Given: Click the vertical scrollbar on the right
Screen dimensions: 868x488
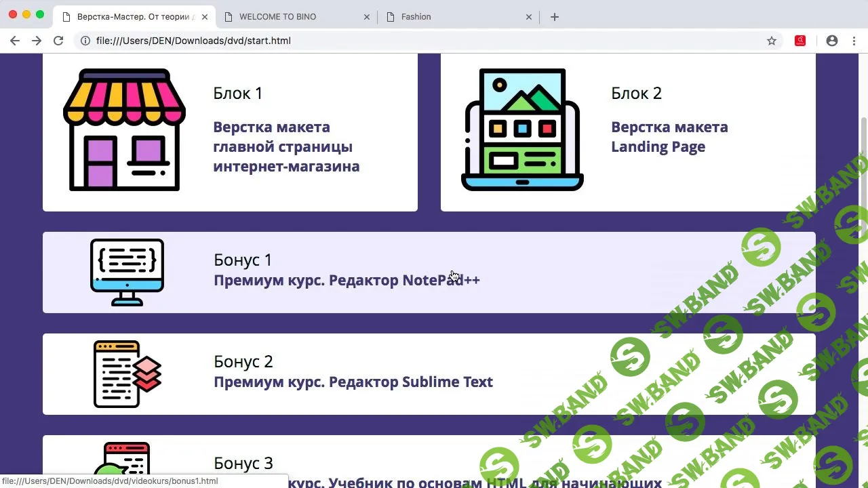Looking at the screenshot, I should click(x=863, y=136).
